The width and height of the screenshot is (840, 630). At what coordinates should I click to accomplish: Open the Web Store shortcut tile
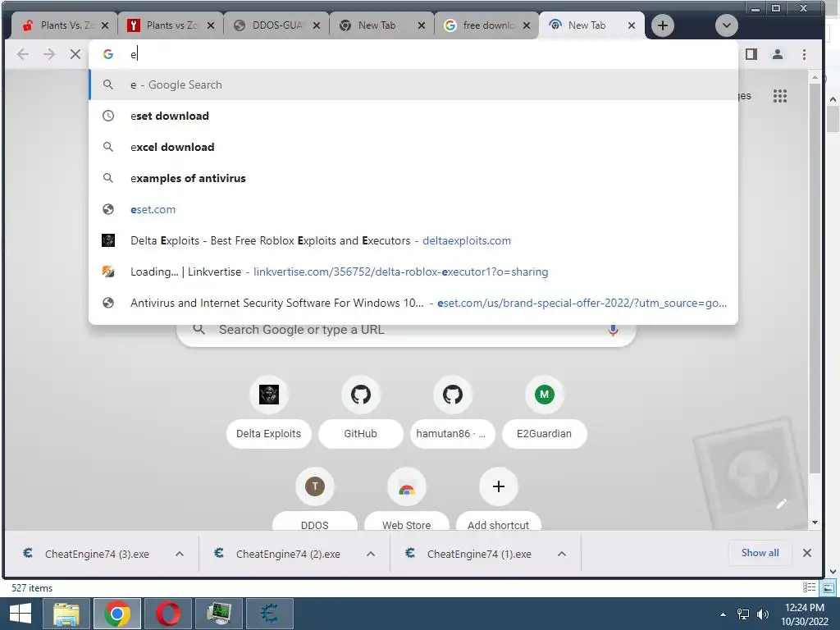[407, 500]
